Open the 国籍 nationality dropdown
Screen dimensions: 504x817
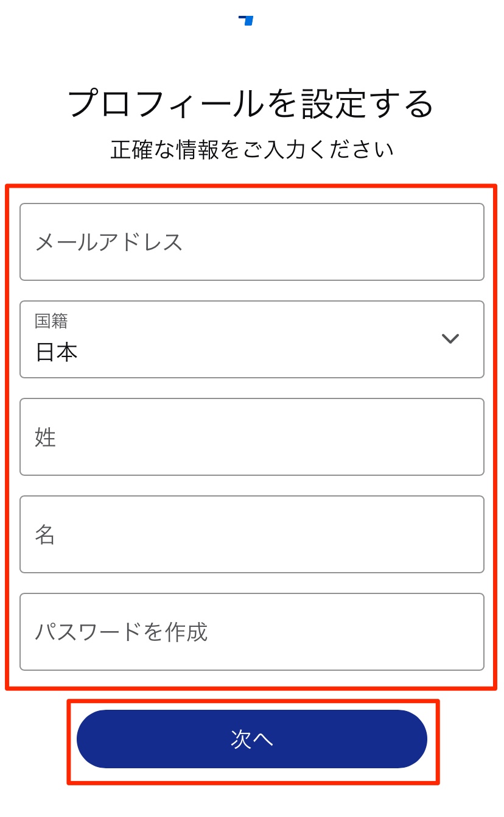(x=252, y=339)
